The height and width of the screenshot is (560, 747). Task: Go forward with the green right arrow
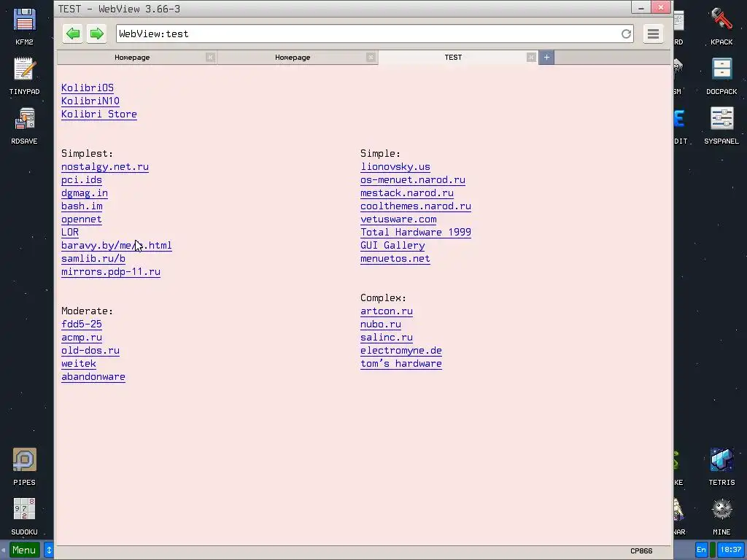(x=97, y=34)
